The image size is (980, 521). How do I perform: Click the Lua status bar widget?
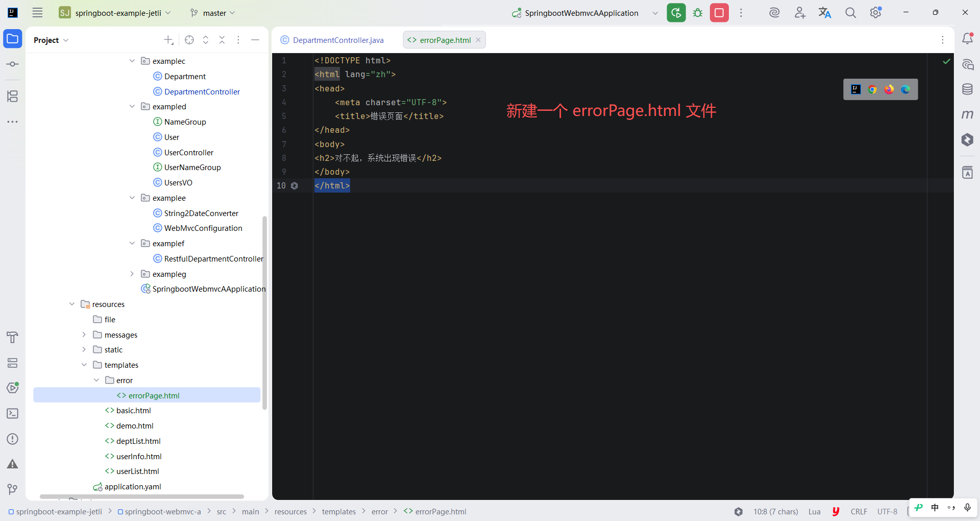(x=815, y=511)
